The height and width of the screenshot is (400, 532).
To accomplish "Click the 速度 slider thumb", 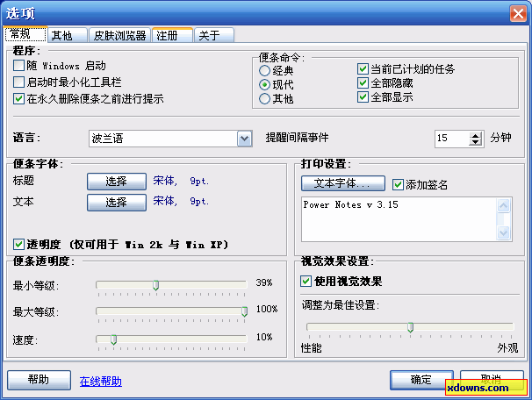I will click(113, 339).
